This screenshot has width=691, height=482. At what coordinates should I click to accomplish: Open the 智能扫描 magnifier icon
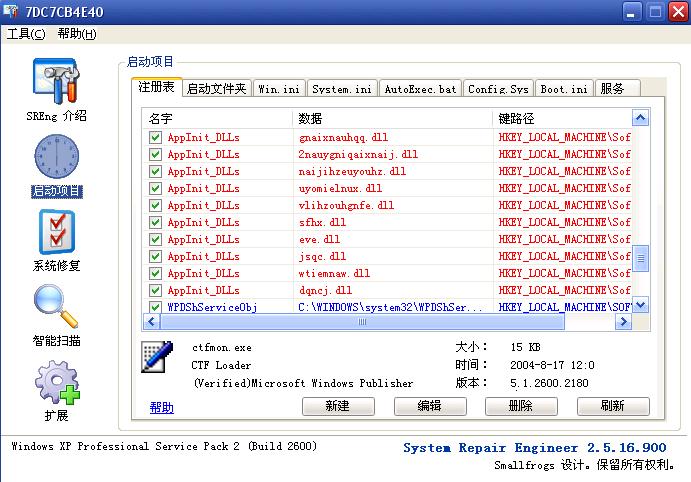pos(56,306)
